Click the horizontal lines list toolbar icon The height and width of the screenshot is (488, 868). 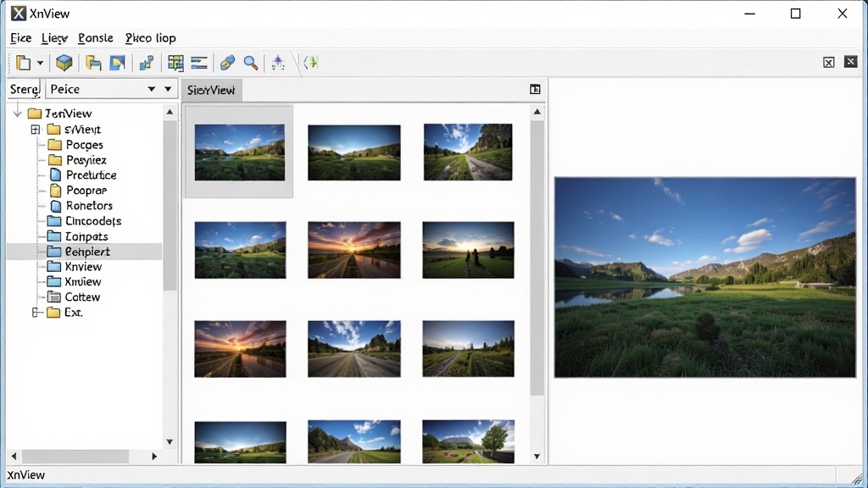pyautogui.click(x=198, y=63)
